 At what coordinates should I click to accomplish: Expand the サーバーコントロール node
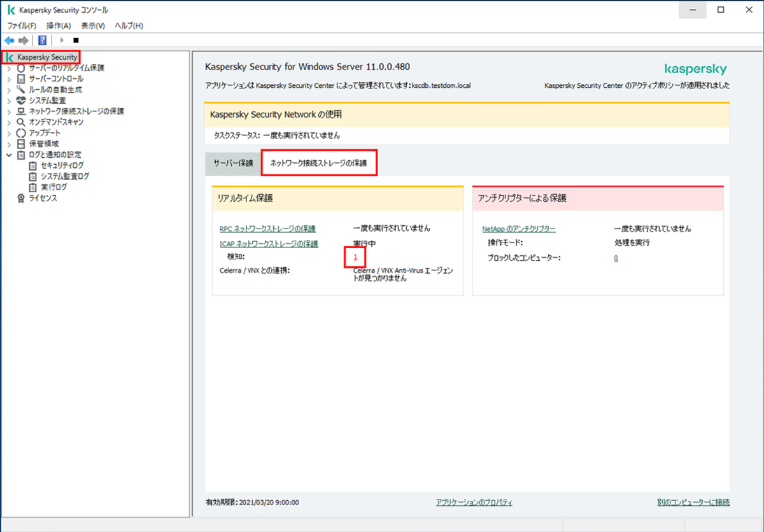(x=9, y=79)
